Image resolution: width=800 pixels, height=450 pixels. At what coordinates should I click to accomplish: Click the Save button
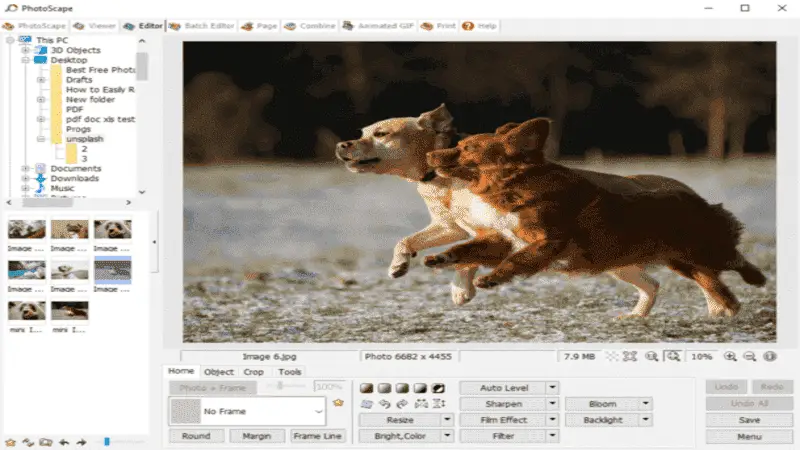coord(749,420)
